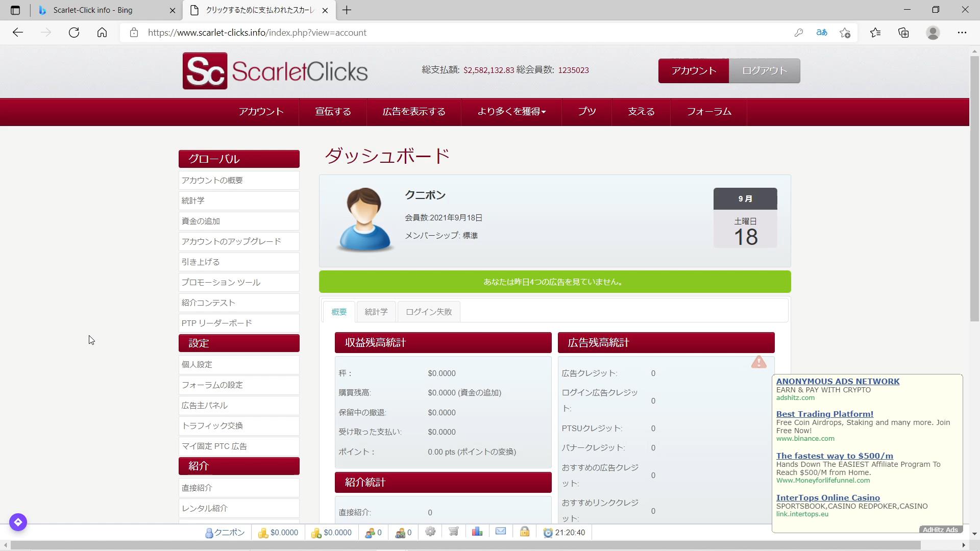Open the shopping cart icon in bottom bar

point(453,532)
